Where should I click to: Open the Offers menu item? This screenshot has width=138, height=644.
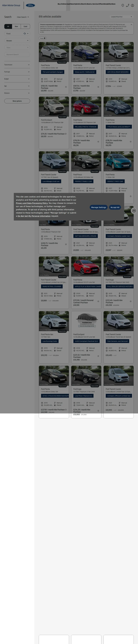(101, 4)
